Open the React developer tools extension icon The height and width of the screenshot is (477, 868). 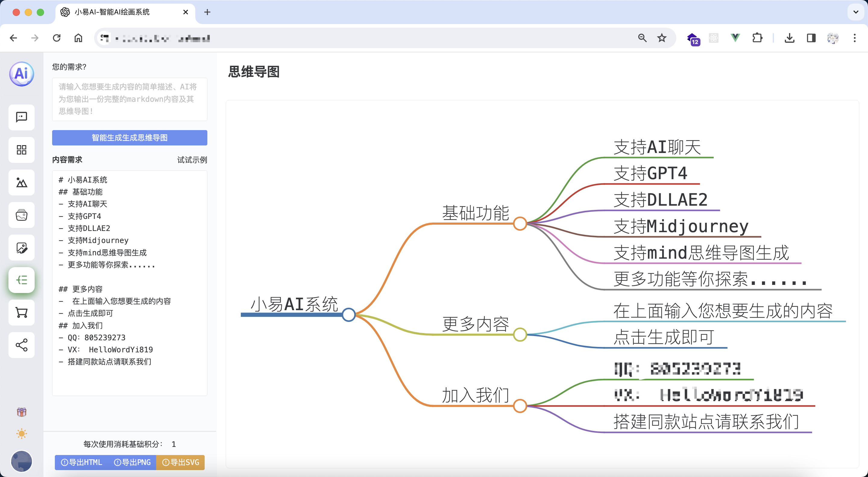(713, 38)
